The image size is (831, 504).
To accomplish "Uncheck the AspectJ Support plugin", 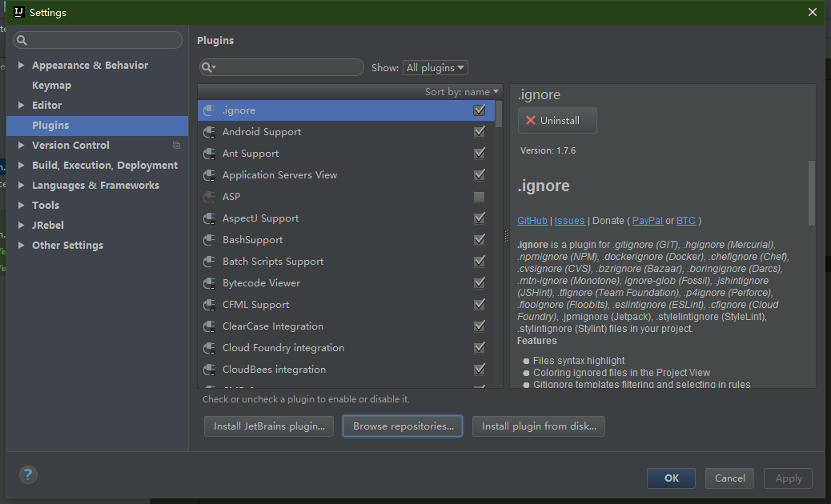I will pyautogui.click(x=479, y=218).
